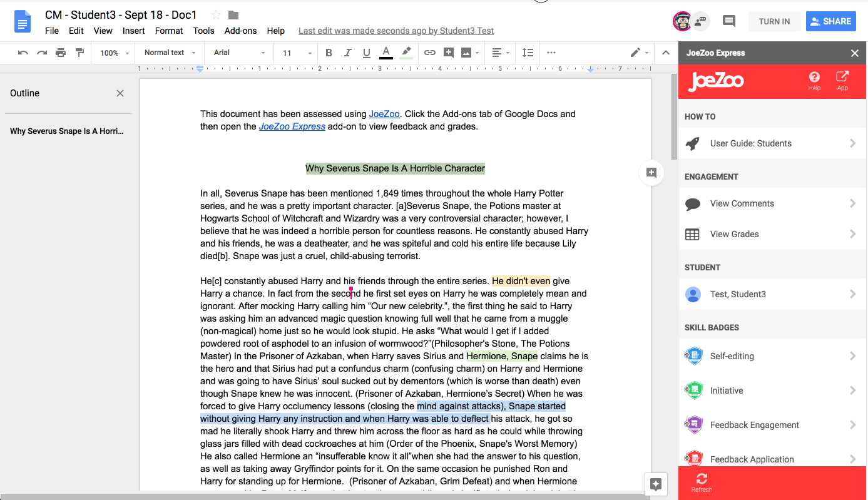Insert an image using the picture icon

pos(466,53)
